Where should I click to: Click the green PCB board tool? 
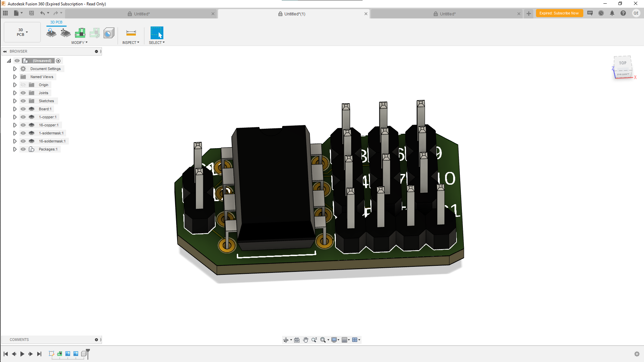80,33
